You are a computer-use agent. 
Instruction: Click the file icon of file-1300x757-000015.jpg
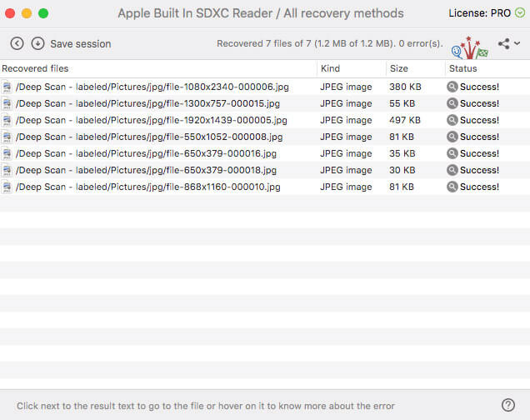pyautogui.click(x=7, y=103)
